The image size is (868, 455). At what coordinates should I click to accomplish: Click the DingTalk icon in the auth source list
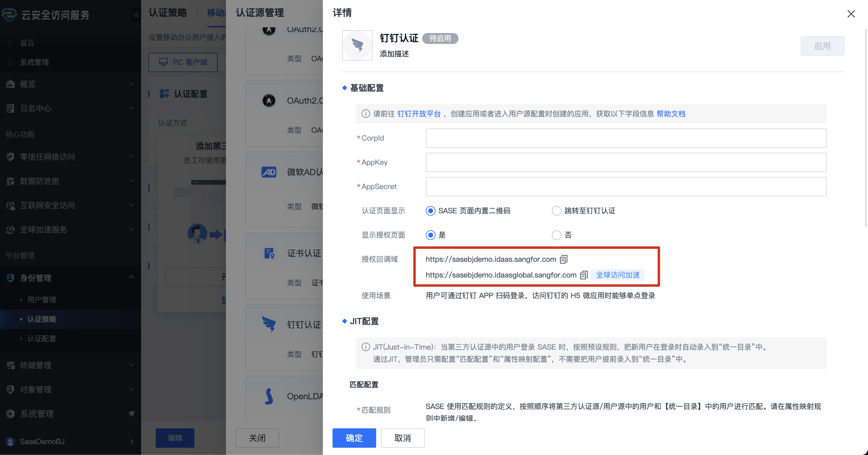pyautogui.click(x=269, y=324)
